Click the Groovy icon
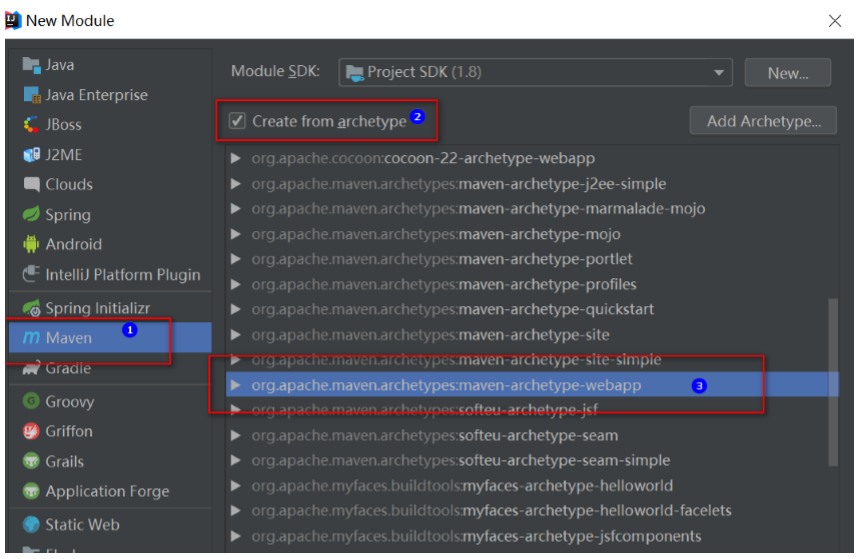861x559 pixels. click(x=31, y=401)
